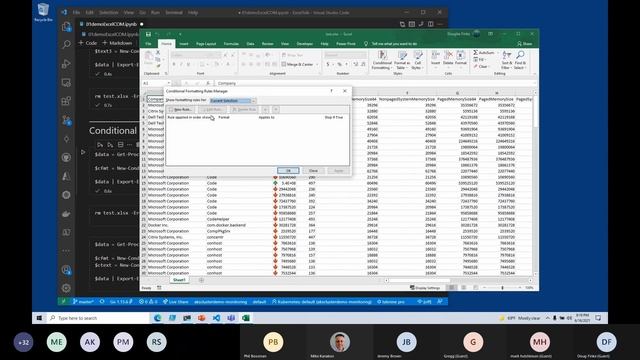The image size is (640, 360).
Task: Click the PB participant avatar tile
Action: [x=273, y=342]
